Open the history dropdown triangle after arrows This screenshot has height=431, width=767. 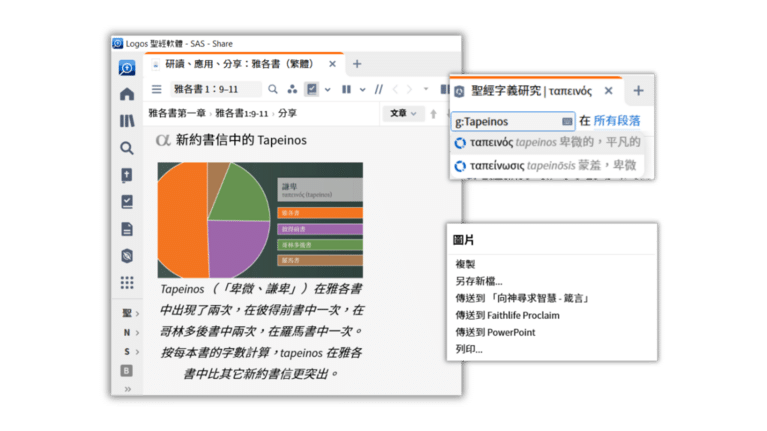[426, 89]
